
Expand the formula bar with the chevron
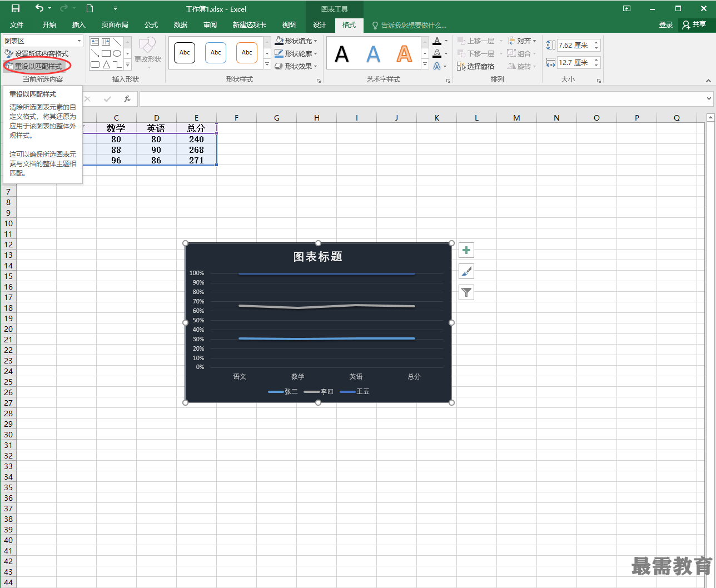[709, 99]
